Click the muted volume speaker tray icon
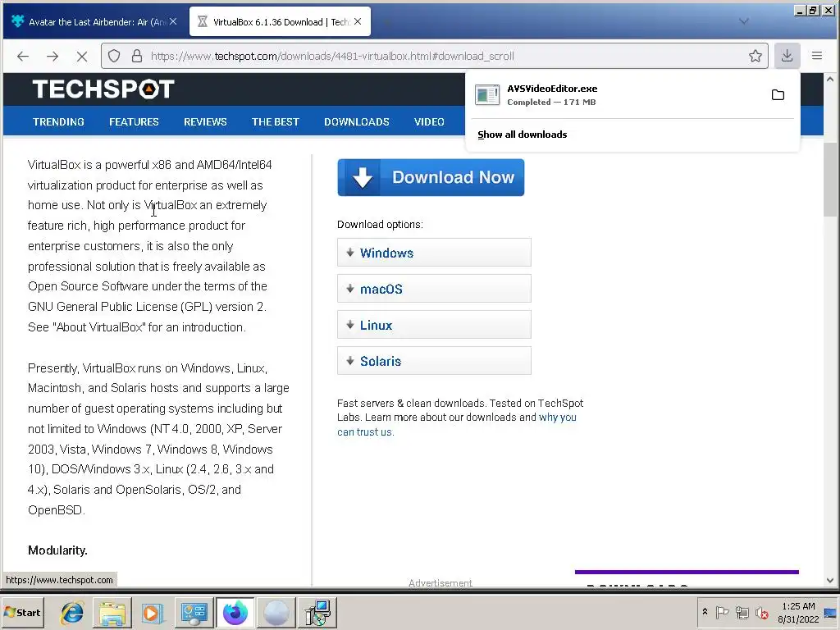Viewport: 840px width, 630px height. [762, 612]
